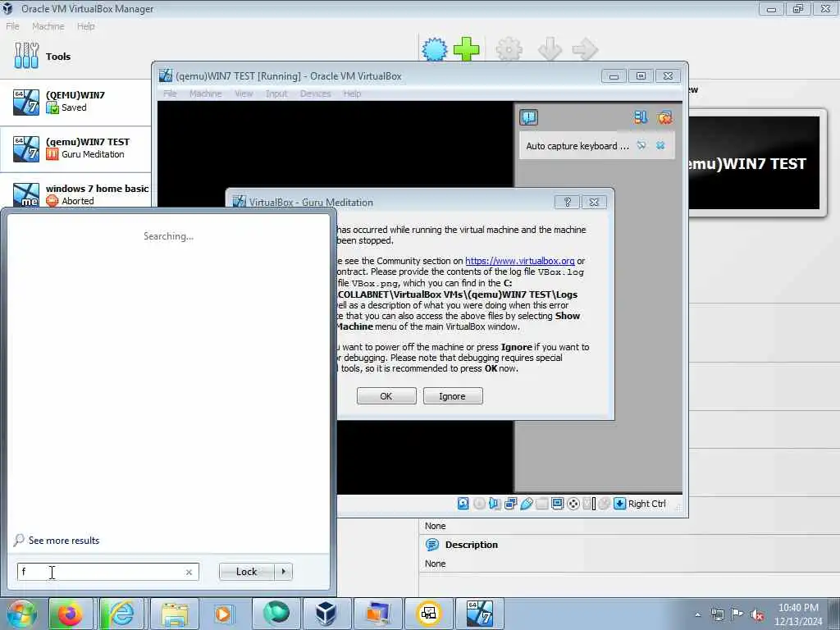Launch Firefox from the taskbar

tap(71, 614)
